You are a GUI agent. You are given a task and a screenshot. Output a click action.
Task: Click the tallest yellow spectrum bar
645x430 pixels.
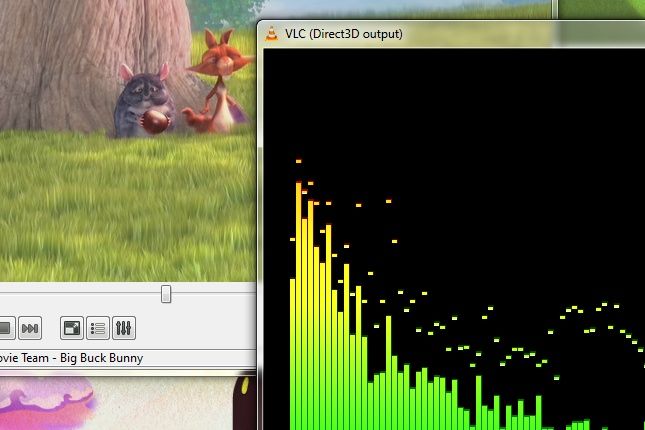(298, 300)
